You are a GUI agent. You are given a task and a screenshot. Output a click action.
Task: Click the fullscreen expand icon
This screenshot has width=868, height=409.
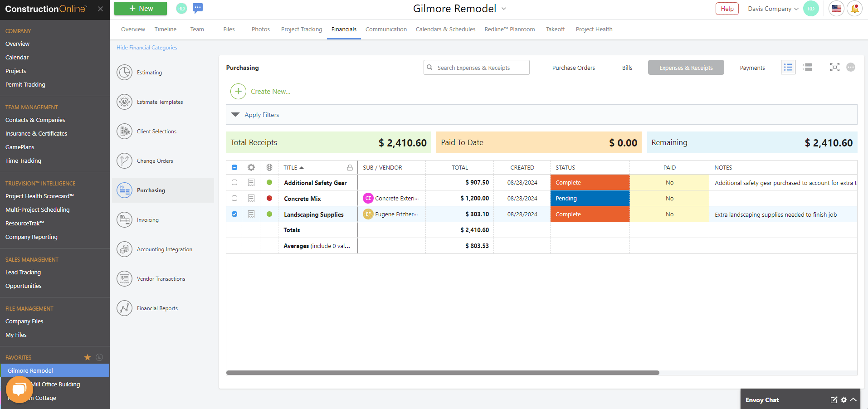834,68
